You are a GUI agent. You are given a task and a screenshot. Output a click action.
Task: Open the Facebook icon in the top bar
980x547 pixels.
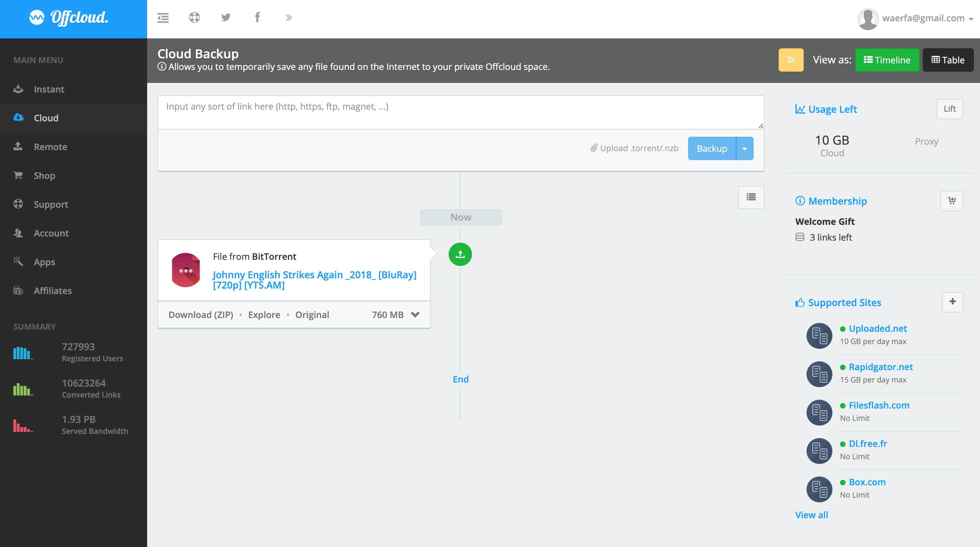tap(258, 17)
